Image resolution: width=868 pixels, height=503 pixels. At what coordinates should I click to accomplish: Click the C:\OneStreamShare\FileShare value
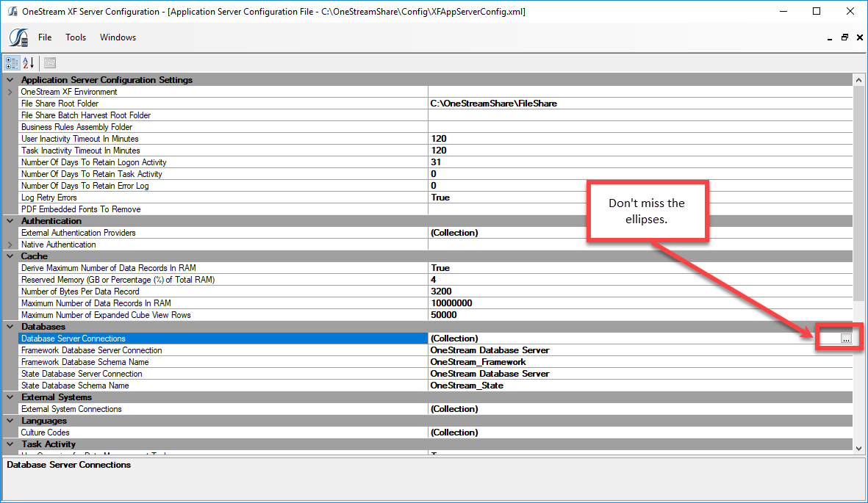pos(494,104)
